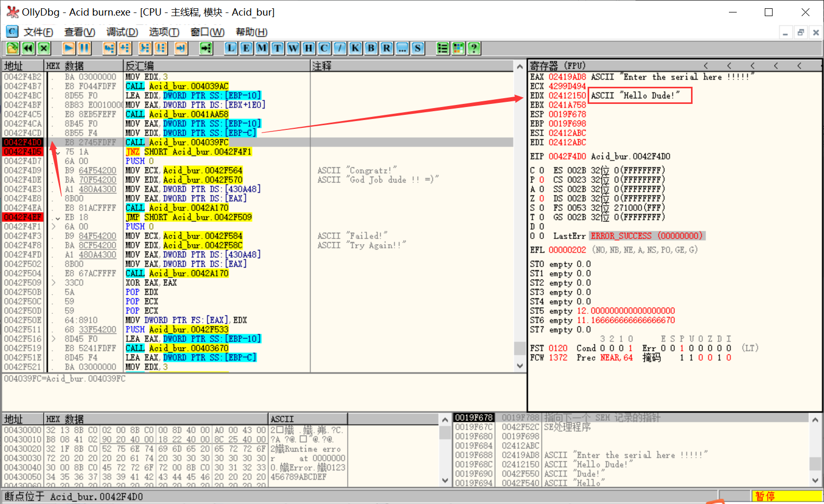Open Patches window with slash button
This screenshot has height=504, width=824.
click(x=340, y=48)
